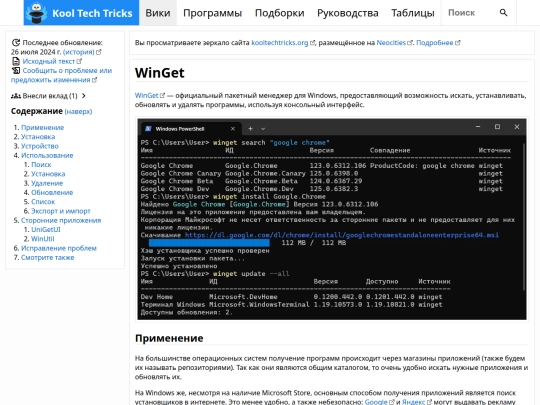
Task: Close the Windows PowerShell tab
Action: point(233,129)
